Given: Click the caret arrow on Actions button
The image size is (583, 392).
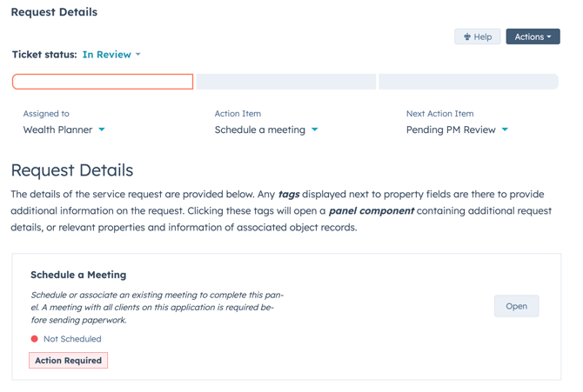Looking at the screenshot, I should [549, 37].
